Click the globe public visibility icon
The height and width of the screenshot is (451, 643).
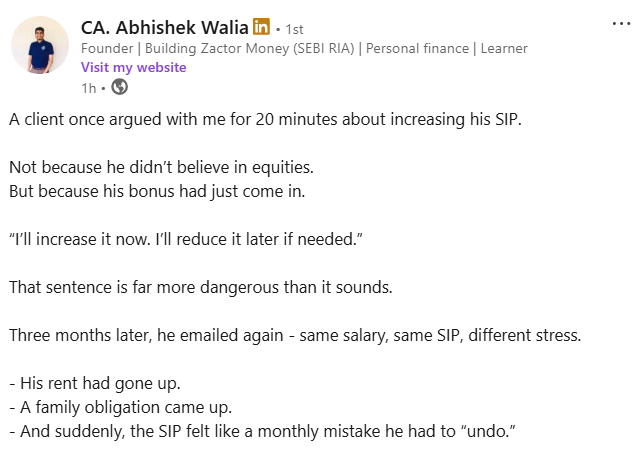[120, 87]
